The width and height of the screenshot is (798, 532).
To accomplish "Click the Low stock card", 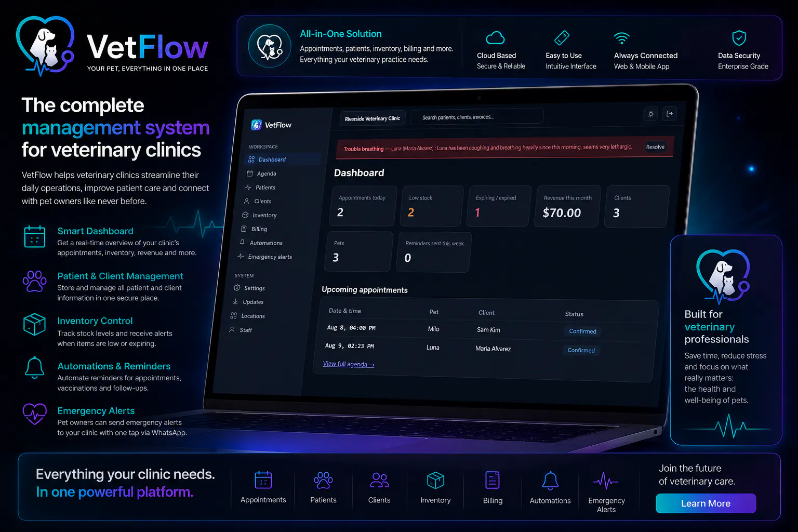I will (432, 206).
